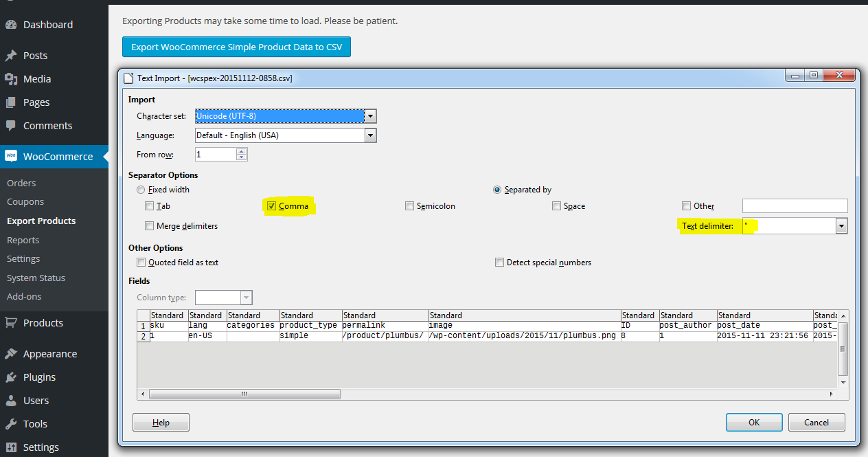Open WooCommerce Settings submenu item
Image resolution: width=868 pixels, height=457 pixels.
[x=23, y=259]
